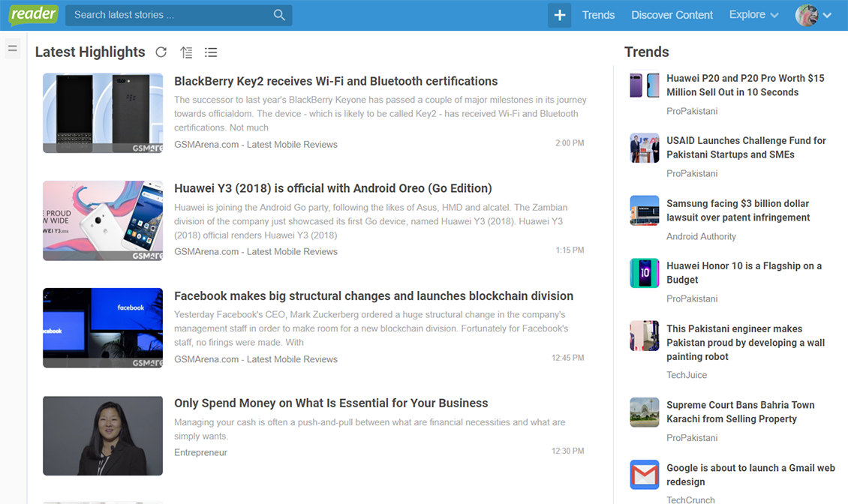Click the Huawei P20 trend thumbnail
Screen dimensions: 848x504
(645, 85)
